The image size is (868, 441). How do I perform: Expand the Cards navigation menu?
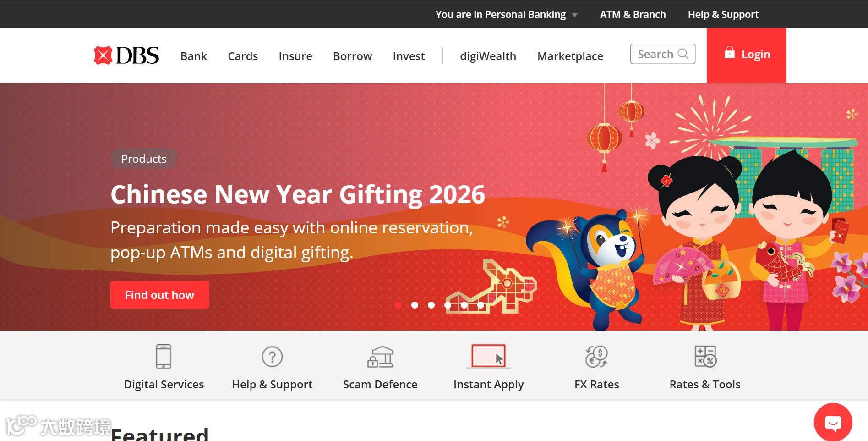pos(243,56)
